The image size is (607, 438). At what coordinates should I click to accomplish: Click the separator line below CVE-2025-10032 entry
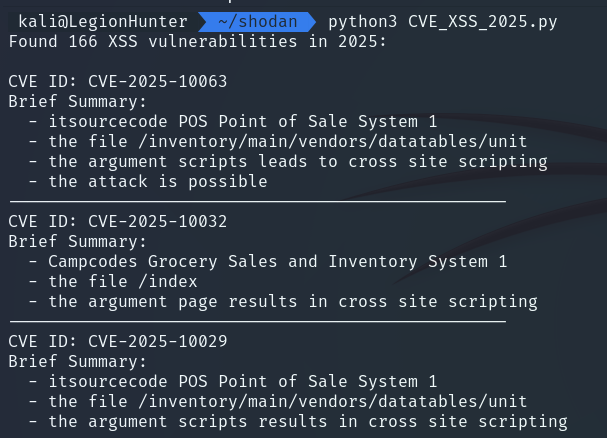pyautogui.click(x=258, y=321)
